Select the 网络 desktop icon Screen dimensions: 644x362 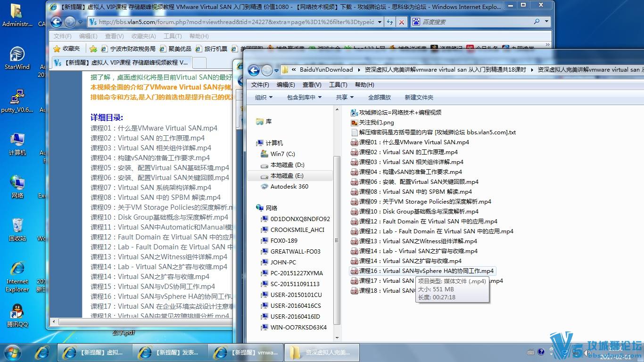click(17, 187)
